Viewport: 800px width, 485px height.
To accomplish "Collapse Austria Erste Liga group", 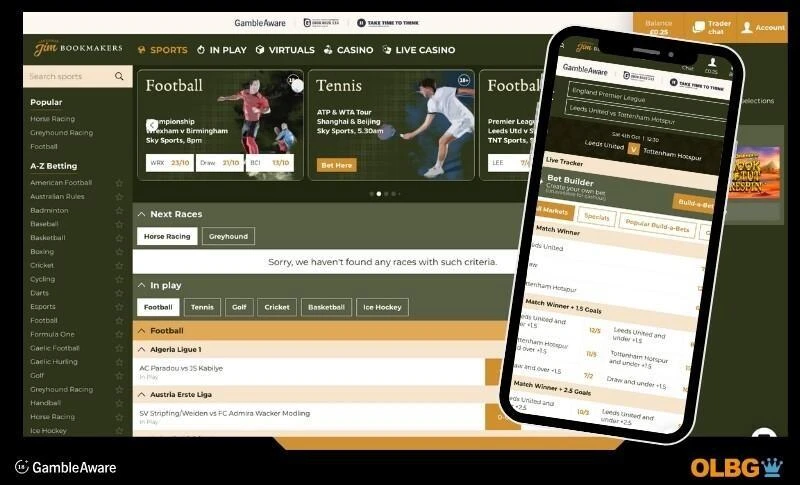I will point(141,395).
